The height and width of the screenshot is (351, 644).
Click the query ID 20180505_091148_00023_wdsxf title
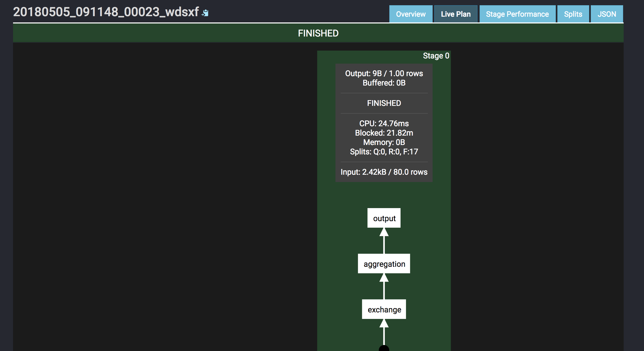106,12
